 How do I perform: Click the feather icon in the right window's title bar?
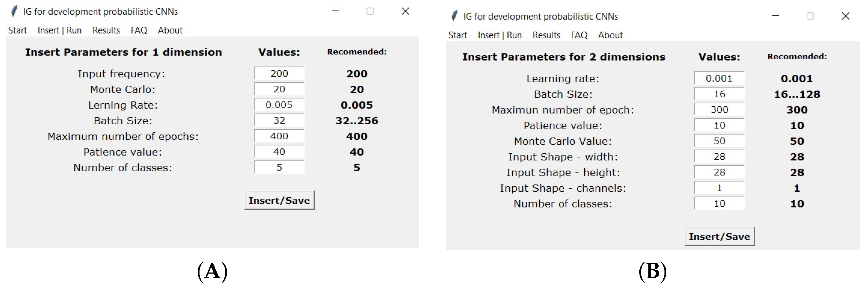454,16
